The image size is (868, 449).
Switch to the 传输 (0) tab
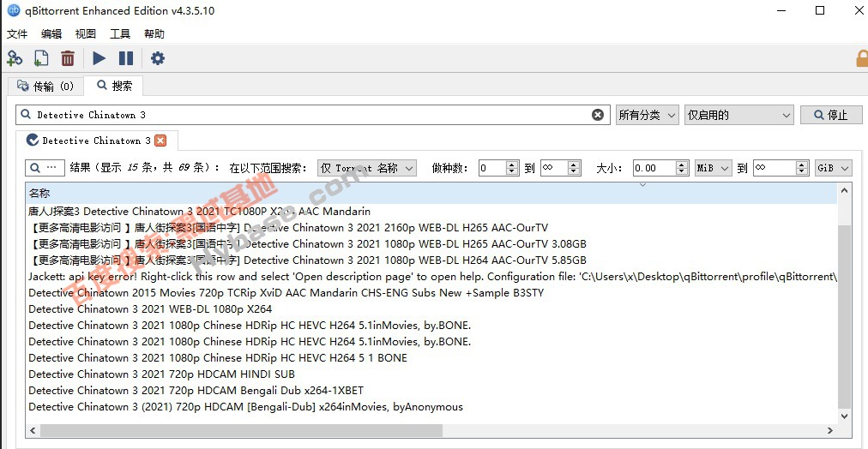point(45,87)
